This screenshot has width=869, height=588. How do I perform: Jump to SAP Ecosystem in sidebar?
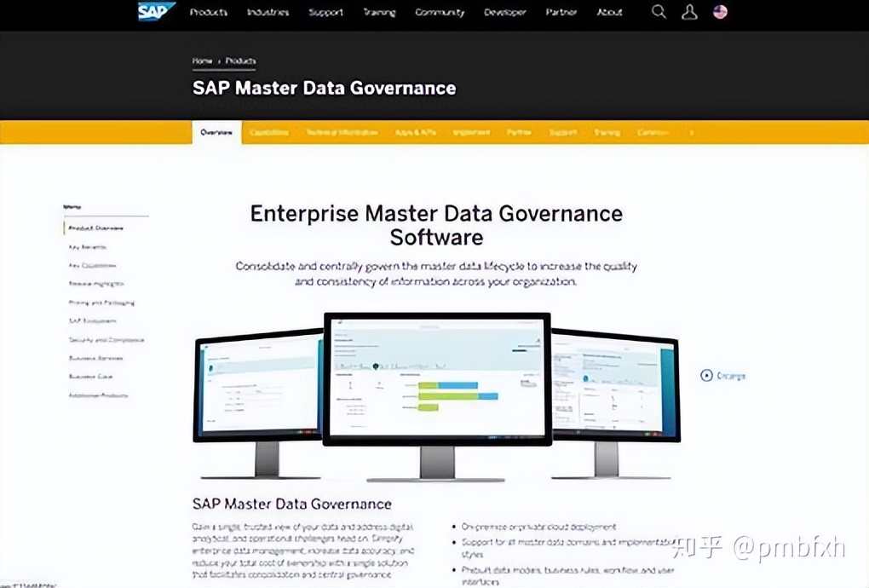point(93,321)
